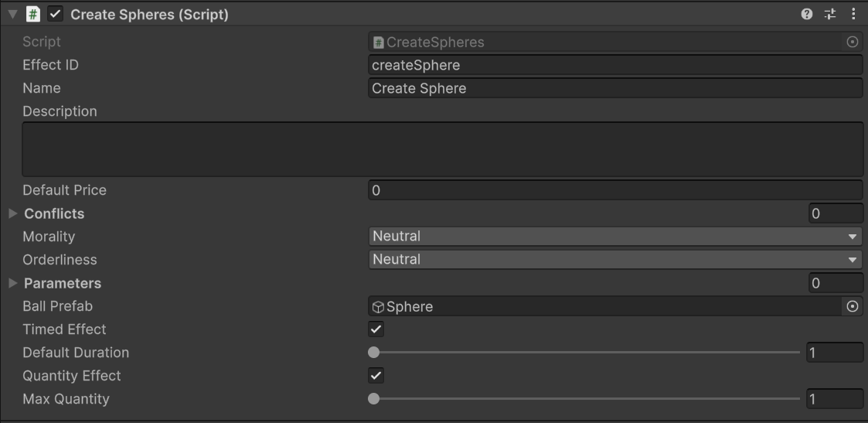Image resolution: width=868 pixels, height=423 pixels.
Task: Uncheck the Timed Effect checkbox
Action: [x=376, y=329]
